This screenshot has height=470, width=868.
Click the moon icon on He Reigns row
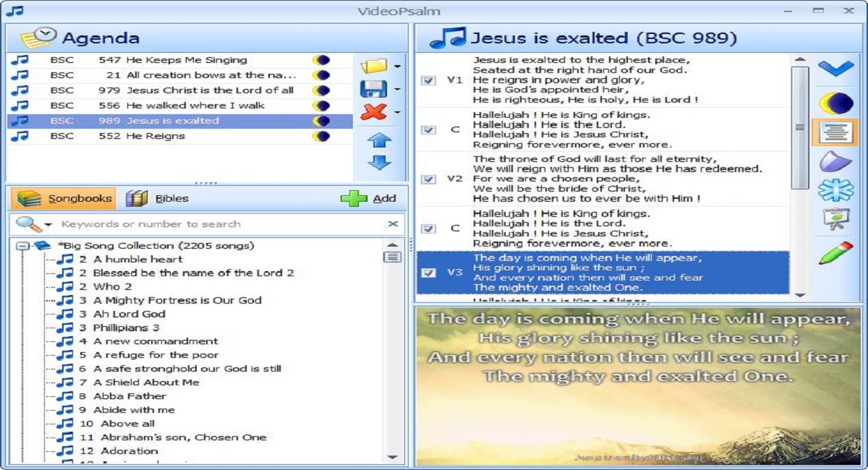(x=321, y=136)
